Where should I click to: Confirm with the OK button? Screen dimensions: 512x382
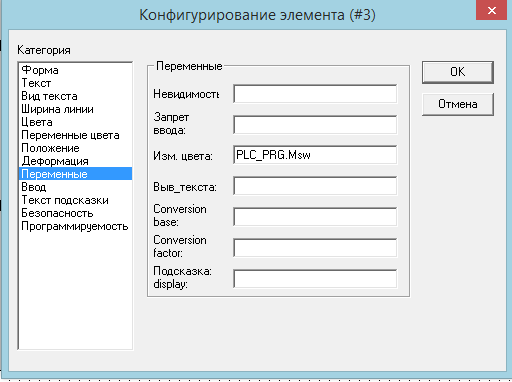coord(458,72)
